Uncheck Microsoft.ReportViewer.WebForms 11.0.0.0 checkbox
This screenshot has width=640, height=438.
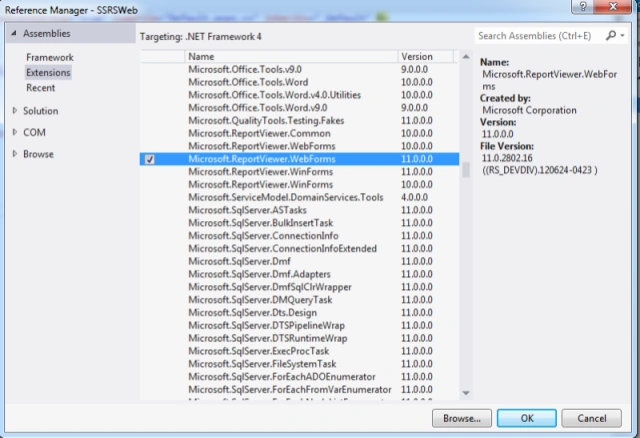[150, 159]
